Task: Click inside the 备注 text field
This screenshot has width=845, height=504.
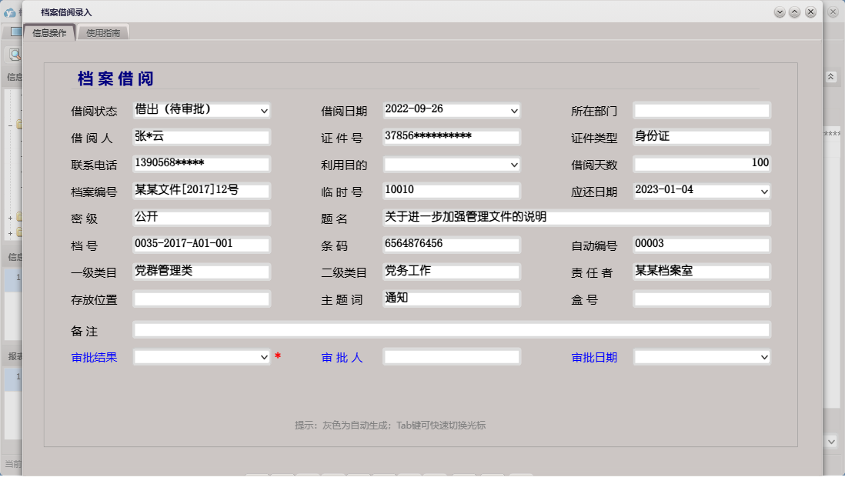Action: (452, 329)
